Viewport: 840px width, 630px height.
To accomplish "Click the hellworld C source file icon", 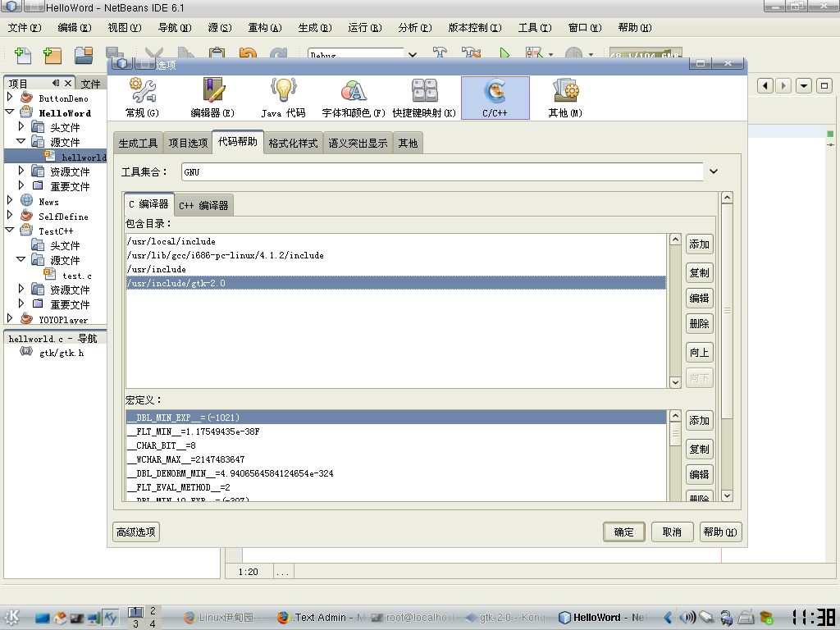I will coord(50,157).
